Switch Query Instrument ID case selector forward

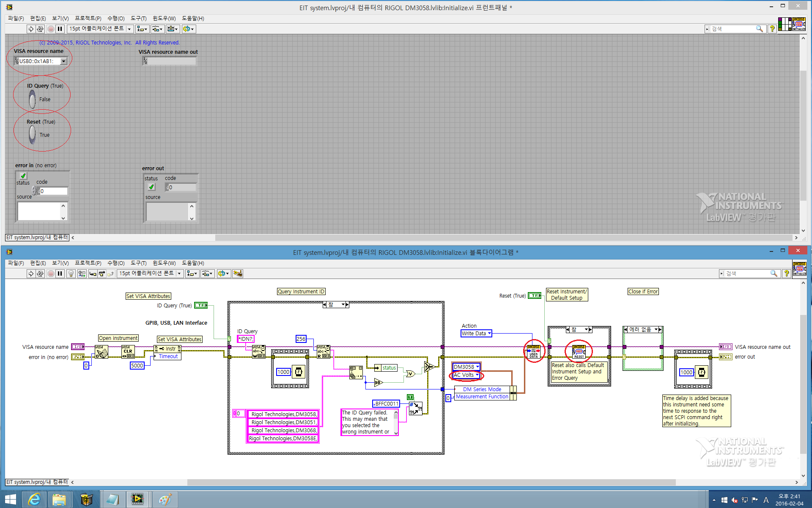(x=346, y=305)
